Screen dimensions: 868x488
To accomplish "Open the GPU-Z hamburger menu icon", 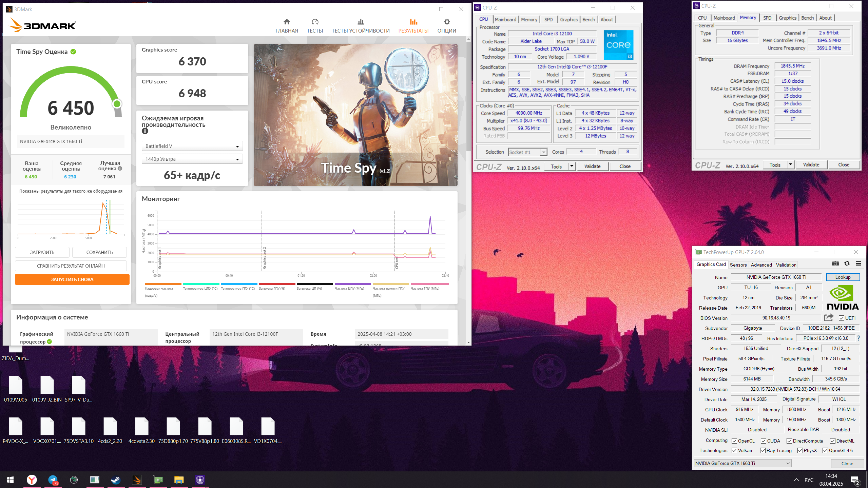I will tap(859, 263).
